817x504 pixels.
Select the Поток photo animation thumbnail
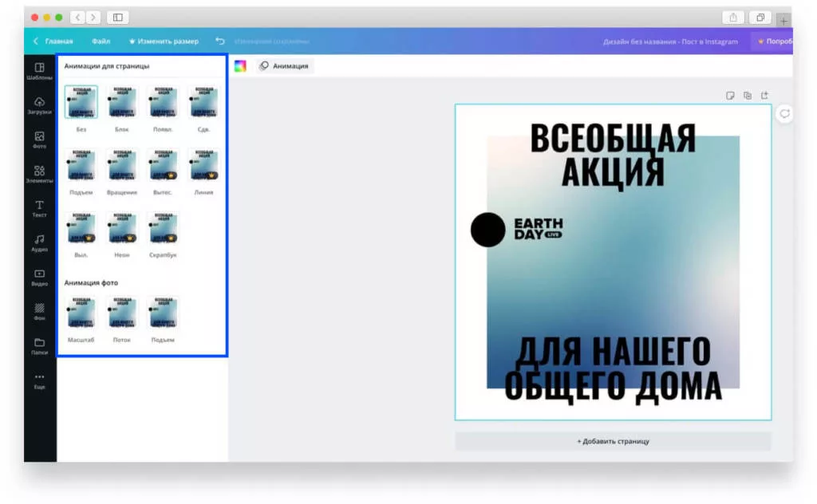pos(122,313)
